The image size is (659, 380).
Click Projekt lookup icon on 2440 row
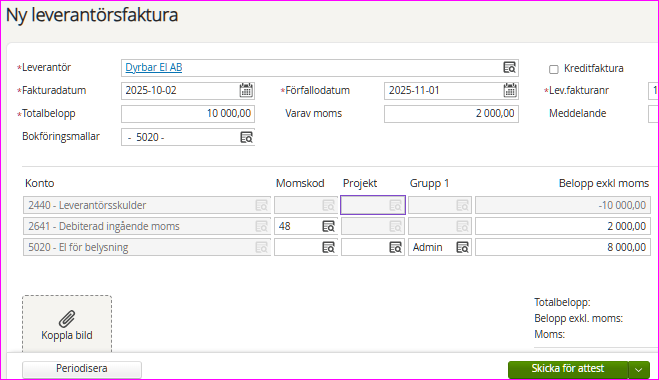click(395, 205)
